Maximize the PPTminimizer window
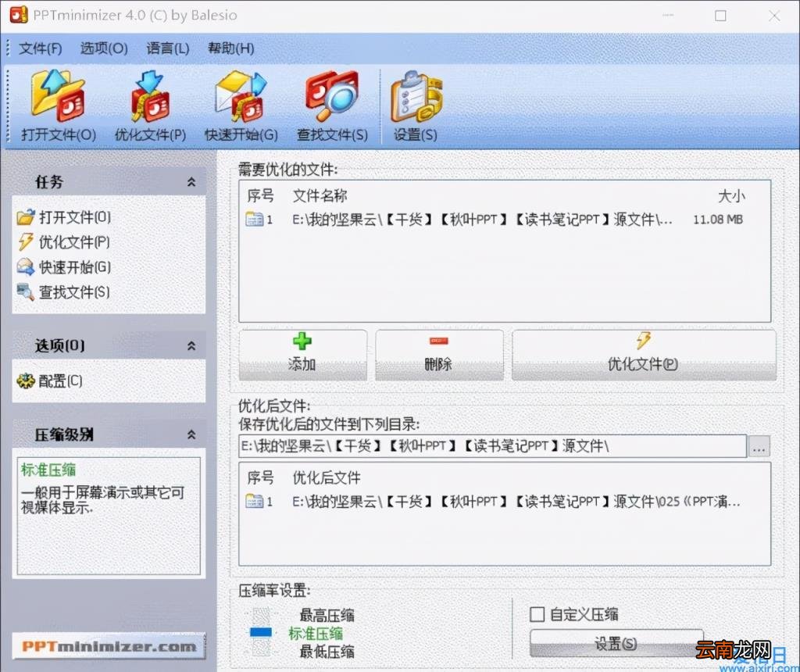Viewport: 800px width, 672px height. [x=720, y=16]
